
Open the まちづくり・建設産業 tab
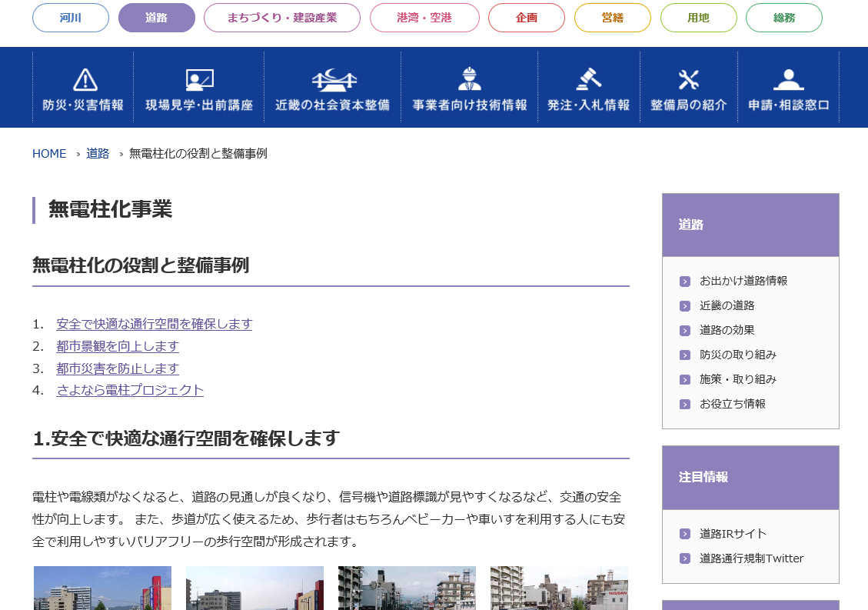282,18
